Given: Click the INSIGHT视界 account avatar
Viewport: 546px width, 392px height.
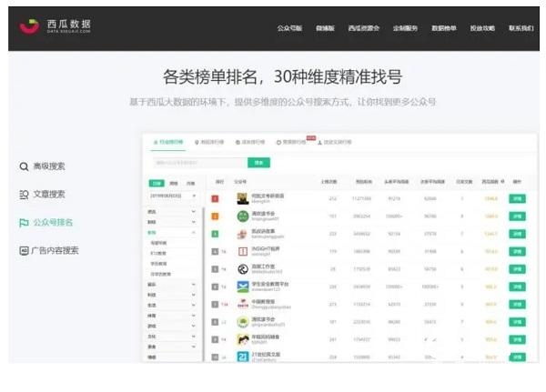Looking at the screenshot, I should [x=243, y=250].
